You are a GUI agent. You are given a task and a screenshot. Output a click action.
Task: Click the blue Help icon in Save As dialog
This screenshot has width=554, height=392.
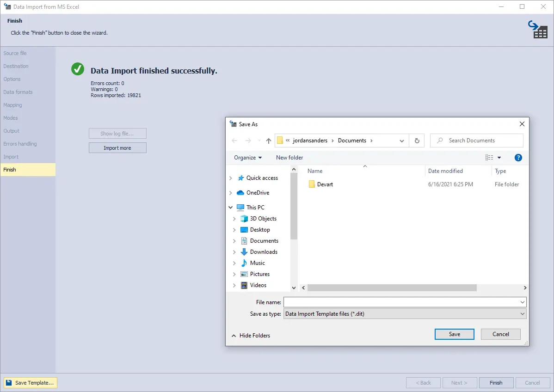518,157
